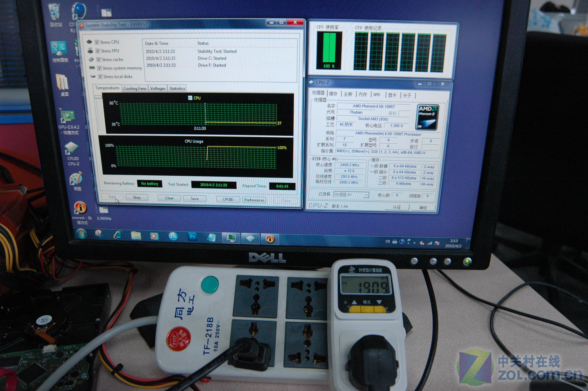Click the Stop button in EVEREST
The height and width of the screenshot is (391, 588).
pyautogui.click(x=137, y=197)
